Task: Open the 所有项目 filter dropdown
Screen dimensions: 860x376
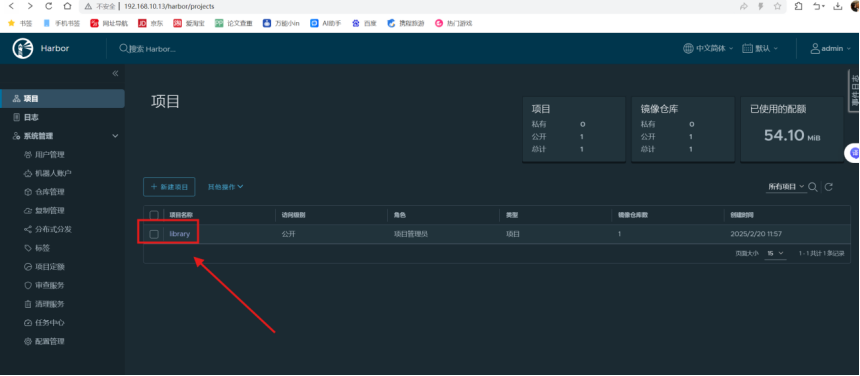Action: (786, 187)
